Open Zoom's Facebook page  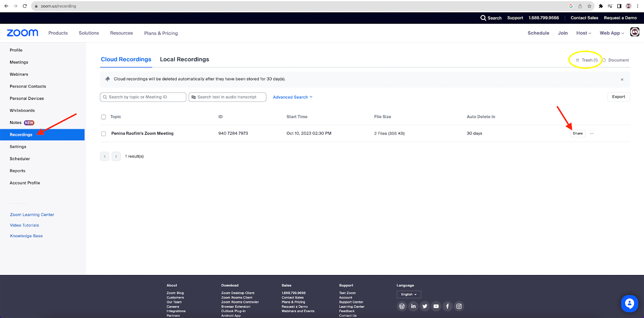(447, 306)
